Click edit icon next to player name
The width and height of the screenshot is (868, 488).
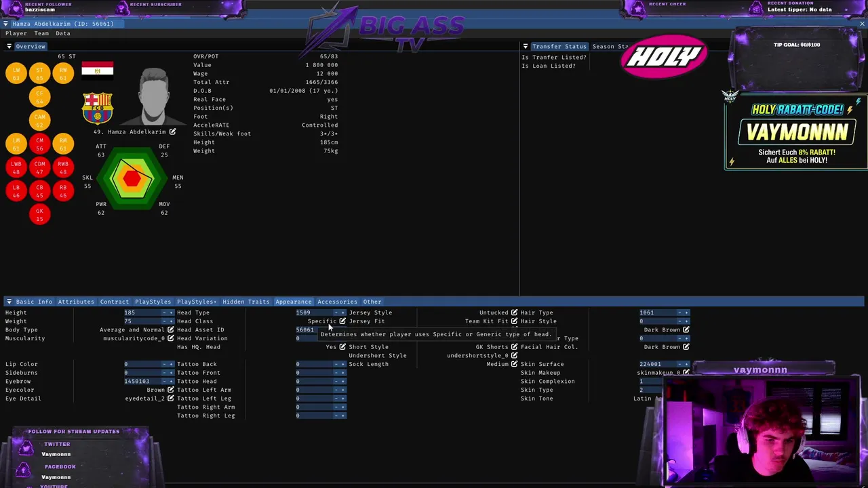[172, 131]
